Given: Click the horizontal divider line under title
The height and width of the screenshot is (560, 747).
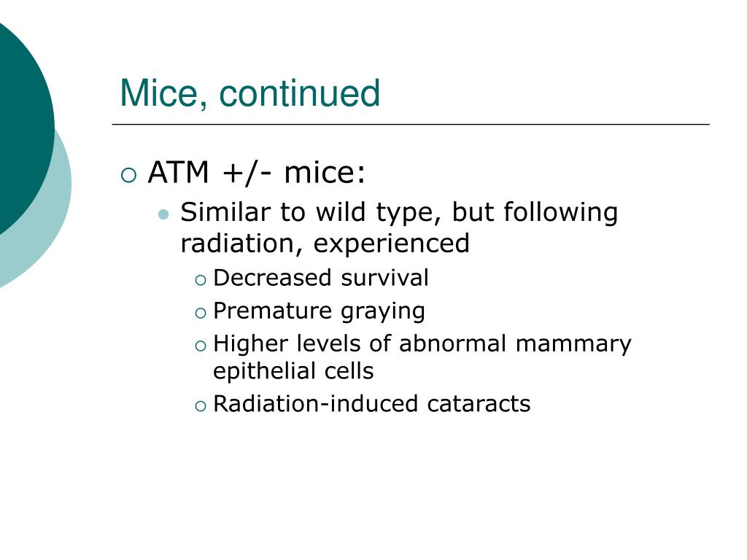Looking at the screenshot, I should (x=411, y=124).
